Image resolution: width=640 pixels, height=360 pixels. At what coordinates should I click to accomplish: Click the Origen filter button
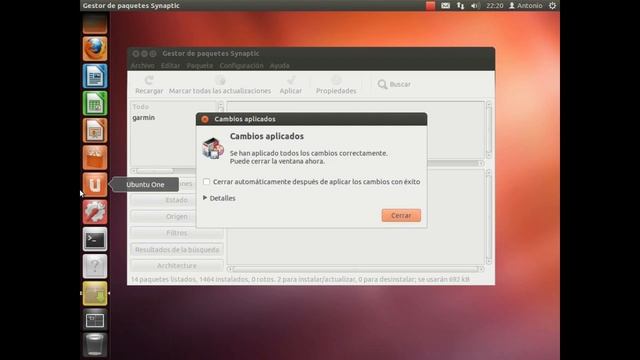click(x=177, y=216)
